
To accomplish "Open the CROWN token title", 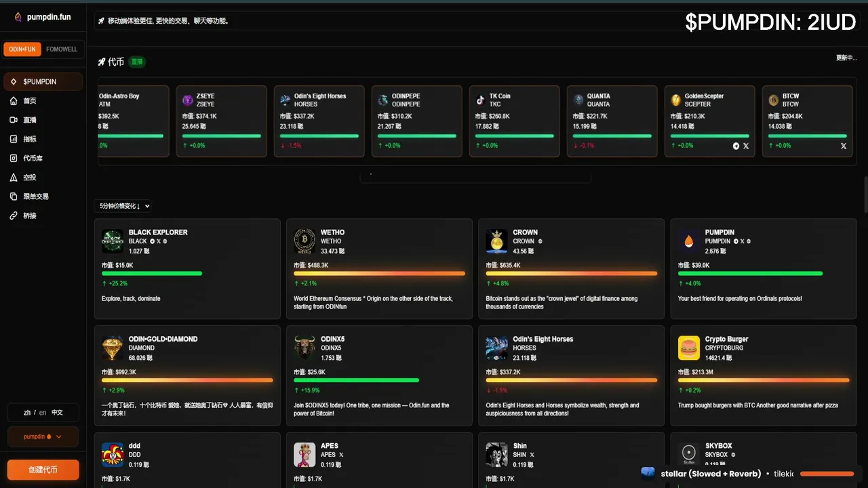I will (526, 232).
